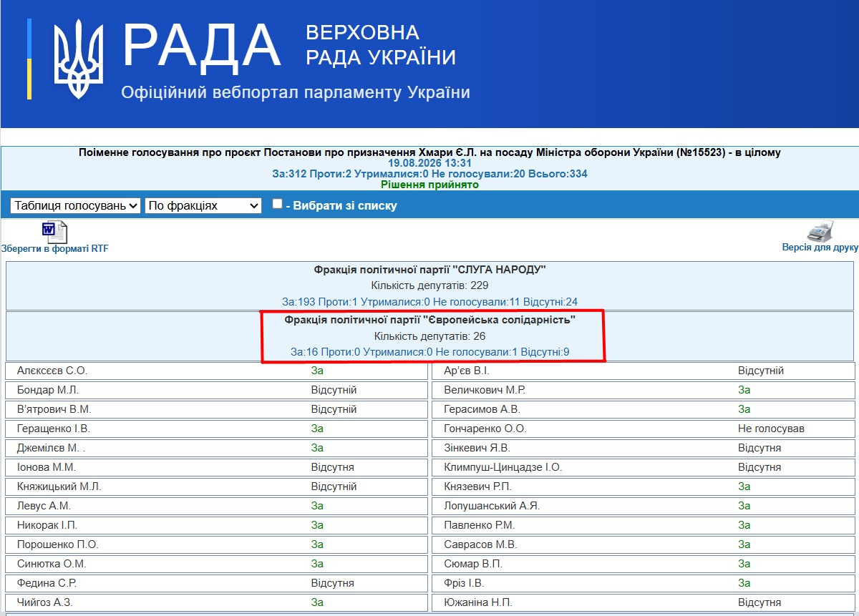Click the name Джемілєв М.
Screen dimensions: 859x616
tap(51, 448)
